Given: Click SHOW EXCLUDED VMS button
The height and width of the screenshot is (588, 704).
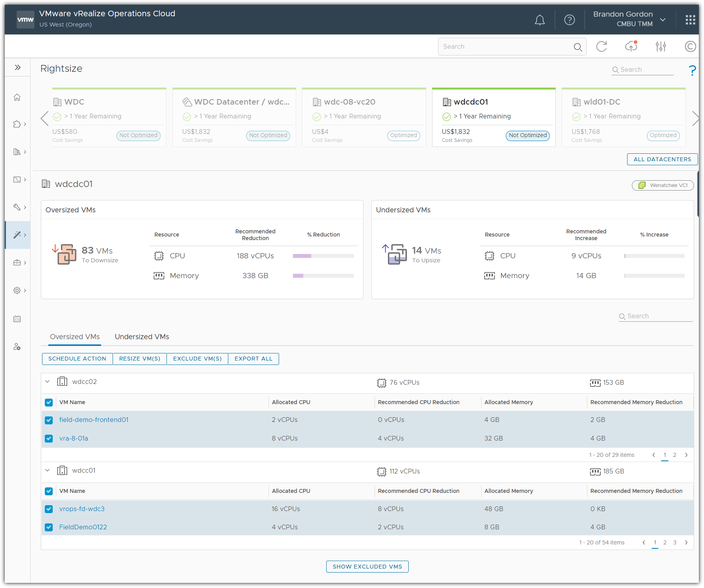Looking at the screenshot, I should (367, 567).
